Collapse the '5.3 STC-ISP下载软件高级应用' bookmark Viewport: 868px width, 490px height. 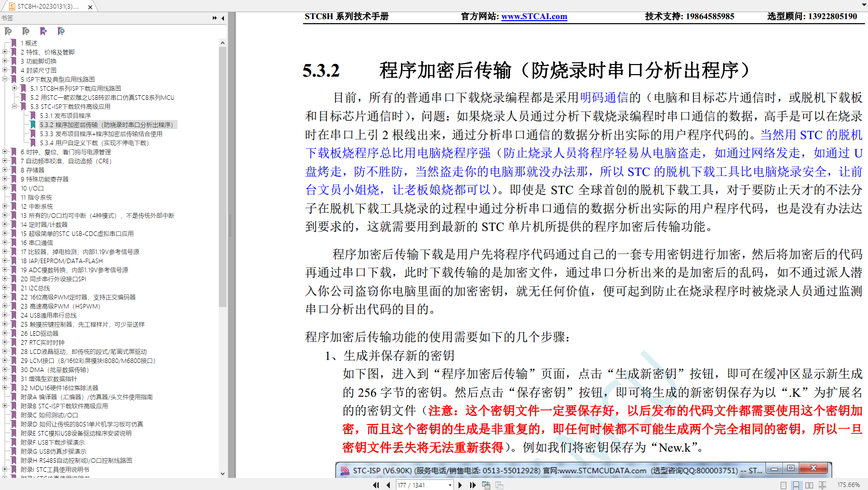(15, 106)
